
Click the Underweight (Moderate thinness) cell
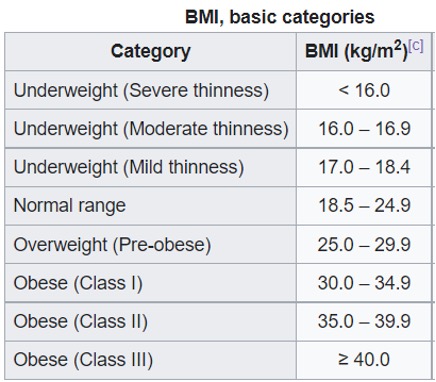[150, 128]
